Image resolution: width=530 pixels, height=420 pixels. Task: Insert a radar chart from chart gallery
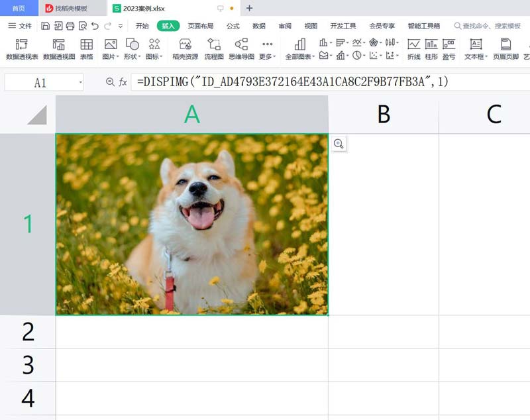point(375,42)
